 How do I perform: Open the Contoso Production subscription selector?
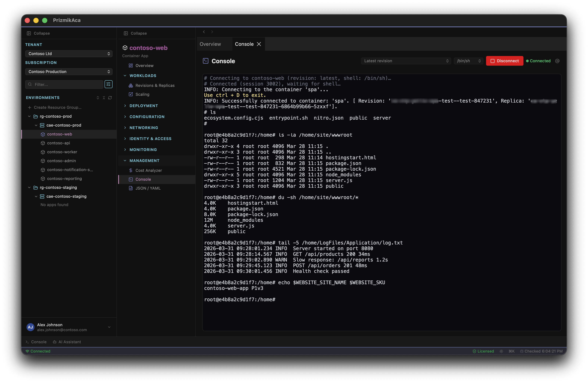[69, 72]
